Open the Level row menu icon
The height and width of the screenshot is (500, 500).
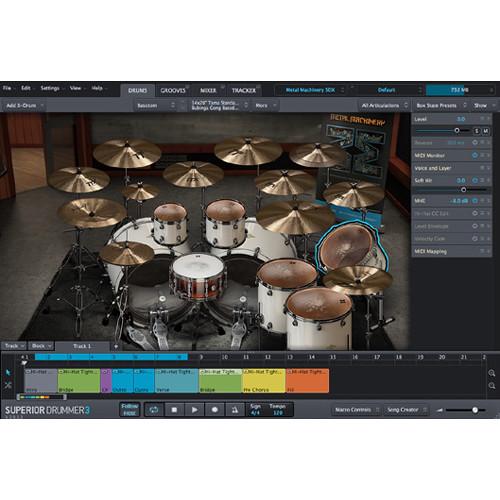pyautogui.click(x=482, y=119)
